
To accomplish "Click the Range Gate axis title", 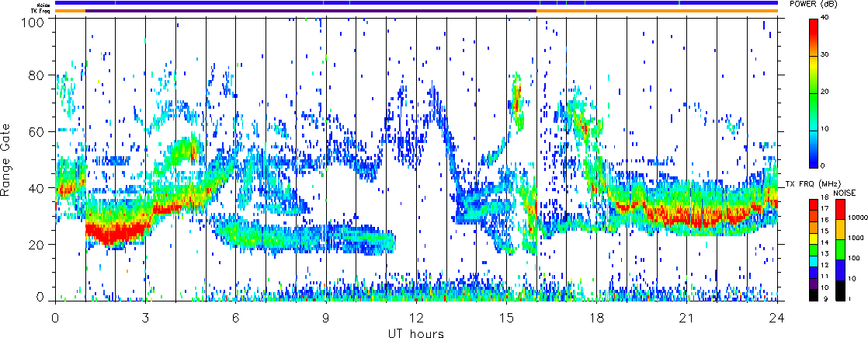I will [7, 160].
